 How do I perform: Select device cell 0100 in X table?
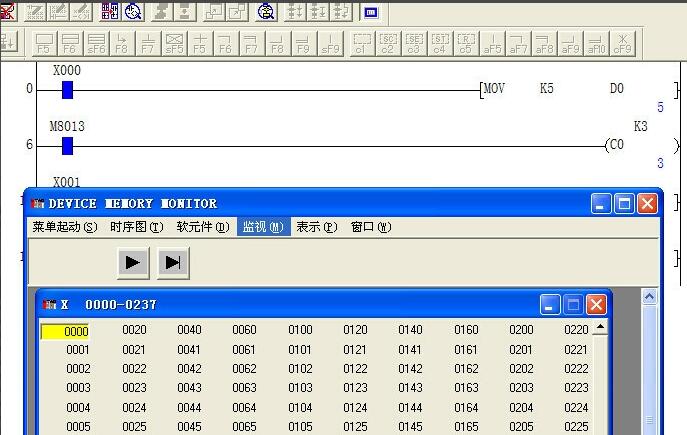300,331
